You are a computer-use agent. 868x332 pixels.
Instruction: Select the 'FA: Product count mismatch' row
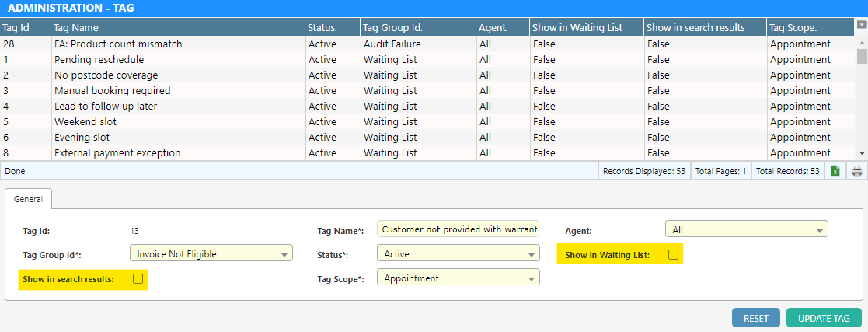(x=179, y=44)
